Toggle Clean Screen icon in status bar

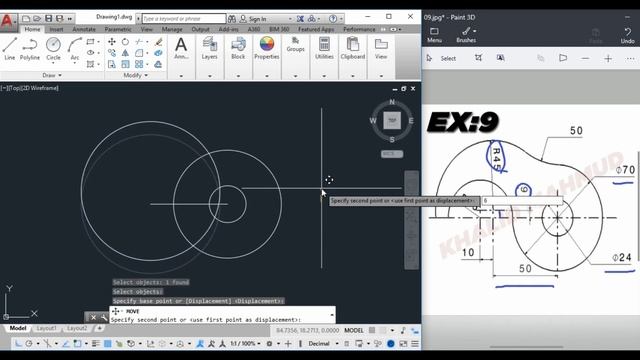(403, 344)
